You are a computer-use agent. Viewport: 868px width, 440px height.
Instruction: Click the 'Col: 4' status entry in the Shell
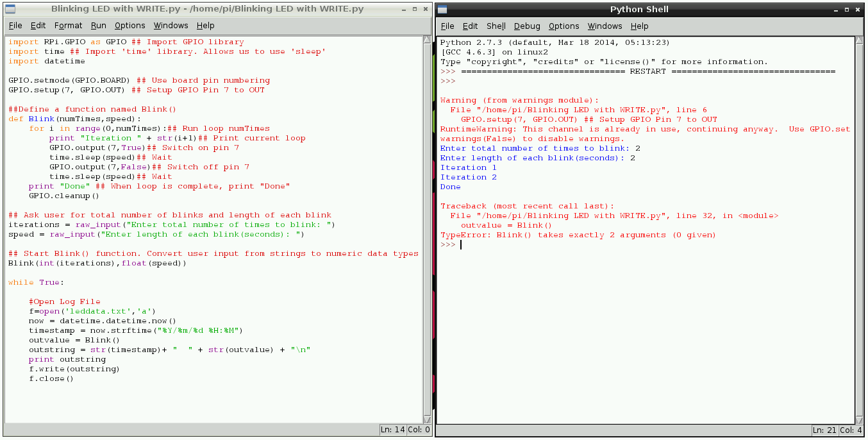pos(852,430)
